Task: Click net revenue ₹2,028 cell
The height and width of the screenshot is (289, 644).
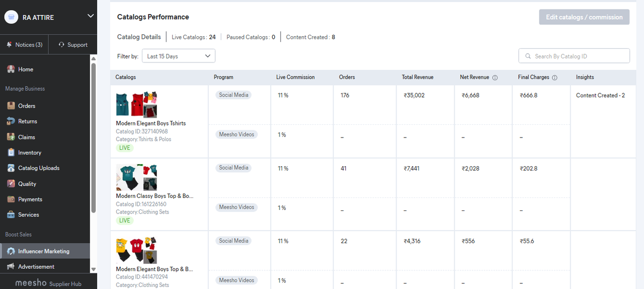Action: [470, 169]
